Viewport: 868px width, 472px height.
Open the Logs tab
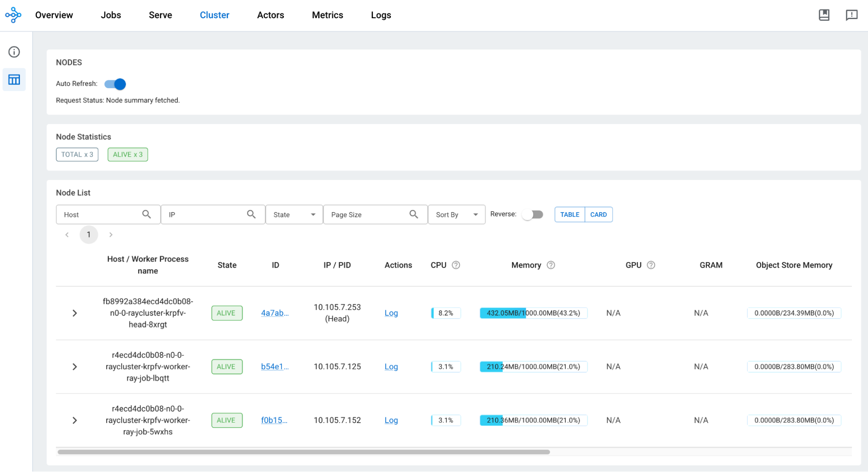click(x=381, y=15)
